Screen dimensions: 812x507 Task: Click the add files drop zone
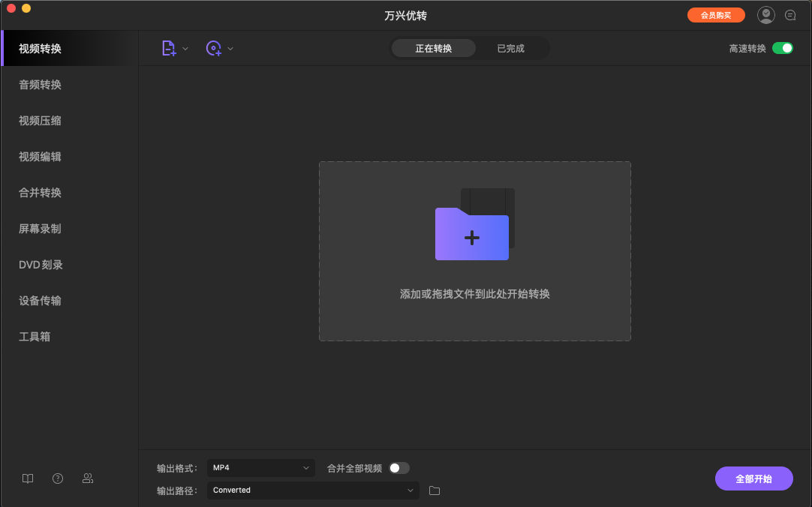tap(474, 251)
